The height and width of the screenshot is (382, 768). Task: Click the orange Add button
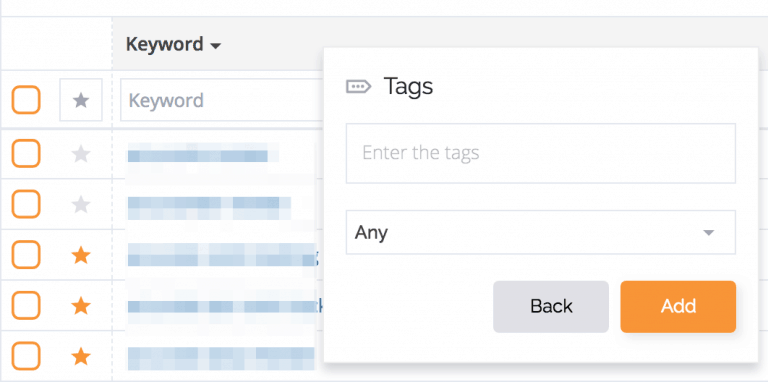[x=678, y=307]
